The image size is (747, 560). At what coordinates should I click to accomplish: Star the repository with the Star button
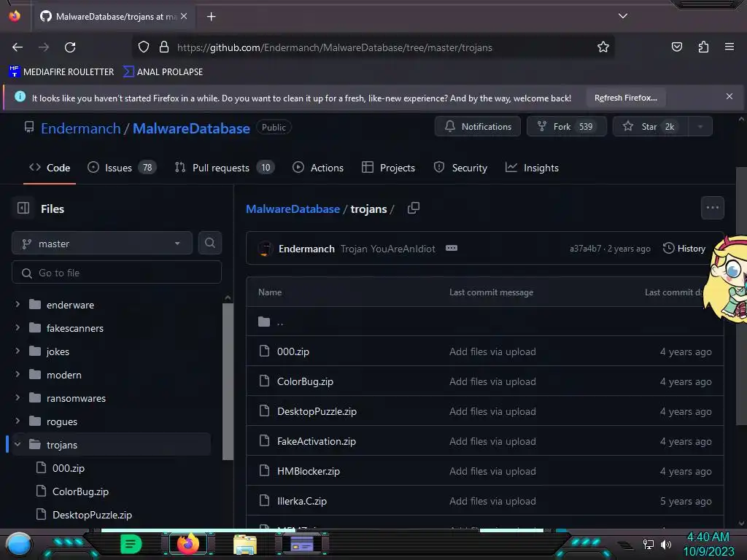(x=650, y=127)
